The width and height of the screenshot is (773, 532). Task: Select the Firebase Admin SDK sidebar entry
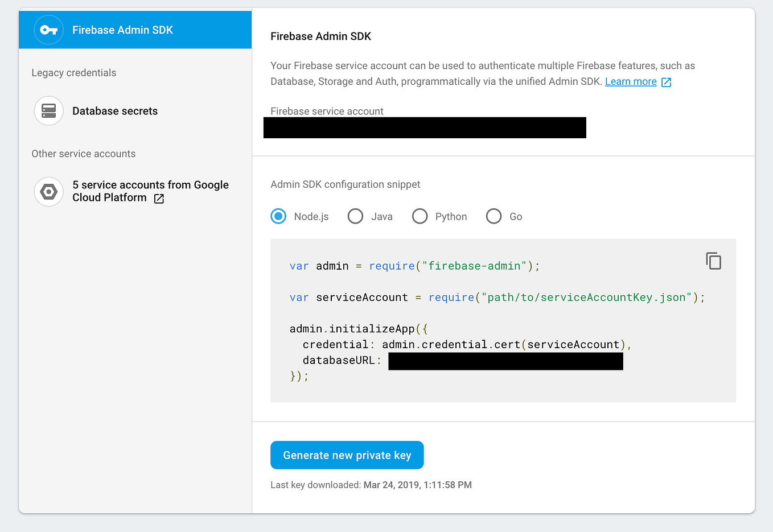tap(122, 30)
